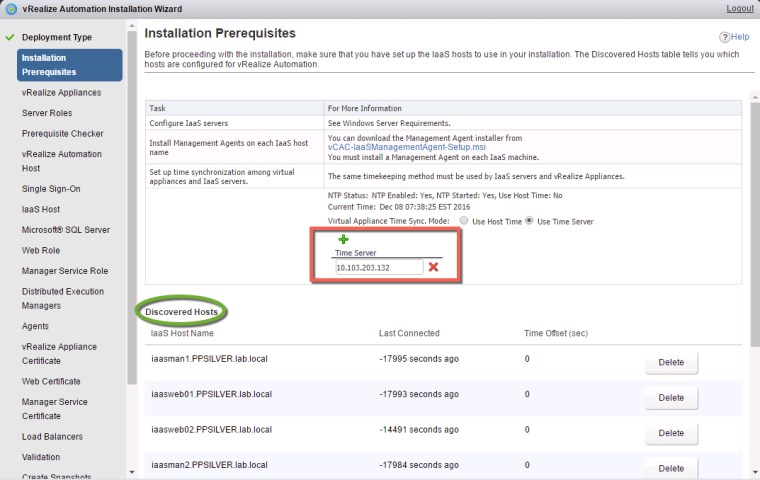The image size is (760, 480).
Task: Open Load Balancers step
Action: click(52, 437)
